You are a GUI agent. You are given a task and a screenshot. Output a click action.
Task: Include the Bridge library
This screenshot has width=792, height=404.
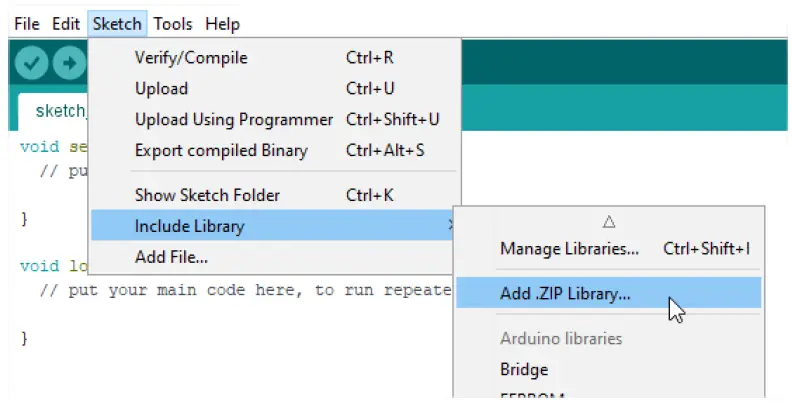(524, 369)
